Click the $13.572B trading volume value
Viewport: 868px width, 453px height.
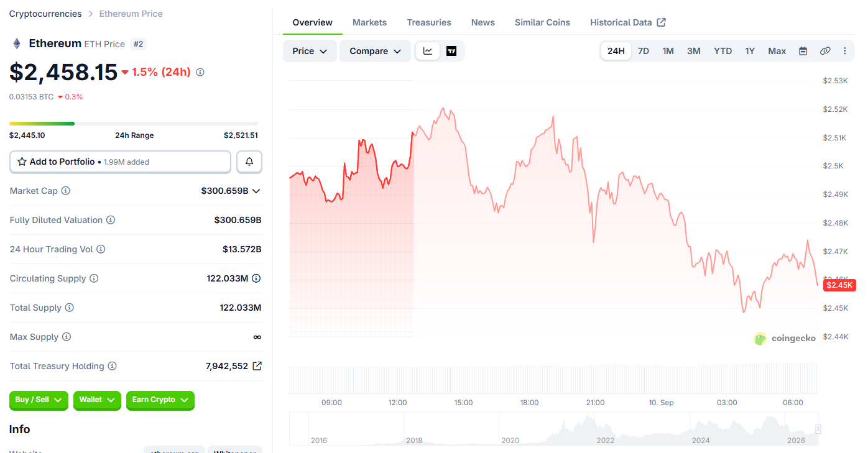(x=242, y=249)
